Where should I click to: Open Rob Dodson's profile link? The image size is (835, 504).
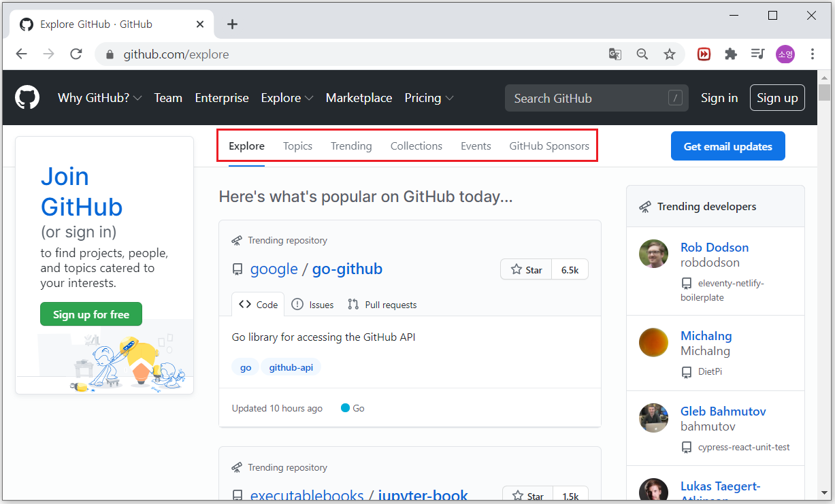tap(715, 248)
